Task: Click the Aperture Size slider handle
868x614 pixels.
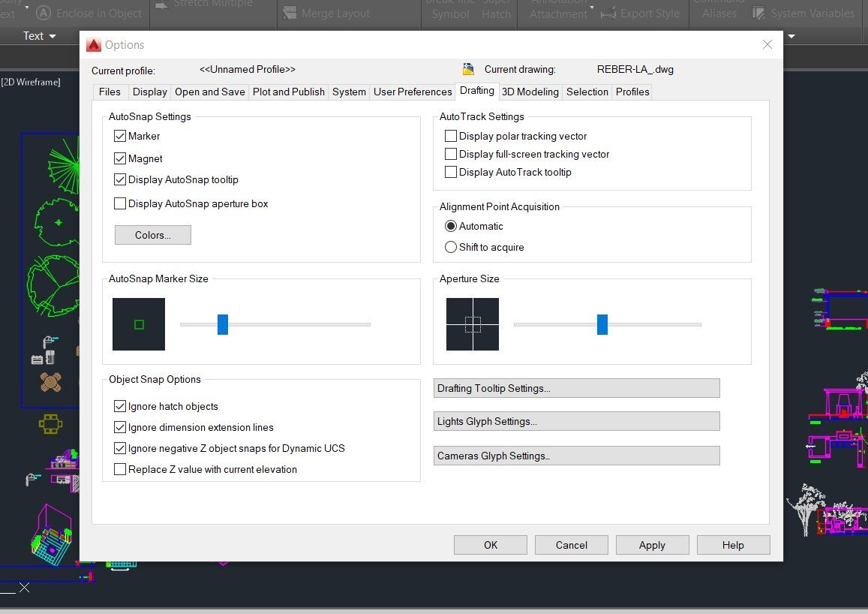Action: pyautogui.click(x=602, y=324)
